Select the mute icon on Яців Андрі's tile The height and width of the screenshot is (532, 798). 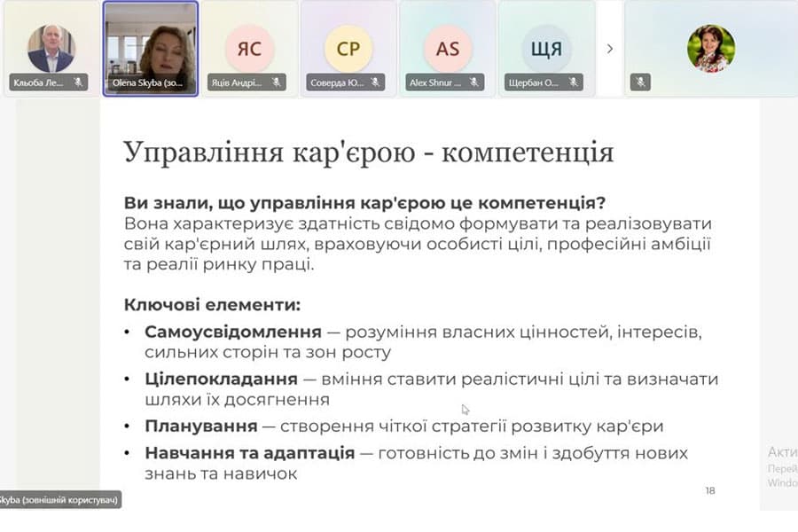(x=277, y=81)
